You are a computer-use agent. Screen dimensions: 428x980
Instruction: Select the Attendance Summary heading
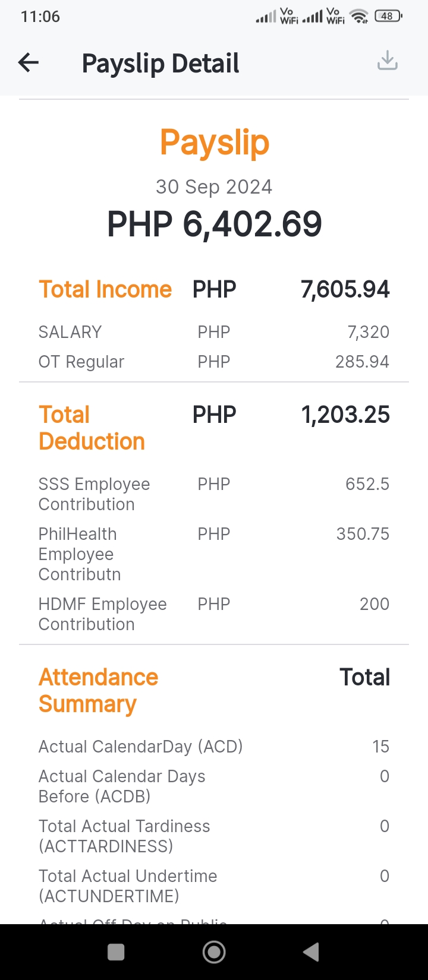(x=99, y=691)
